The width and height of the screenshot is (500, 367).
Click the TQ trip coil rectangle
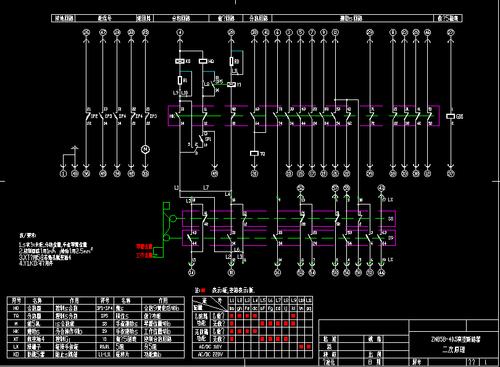(254, 153)
